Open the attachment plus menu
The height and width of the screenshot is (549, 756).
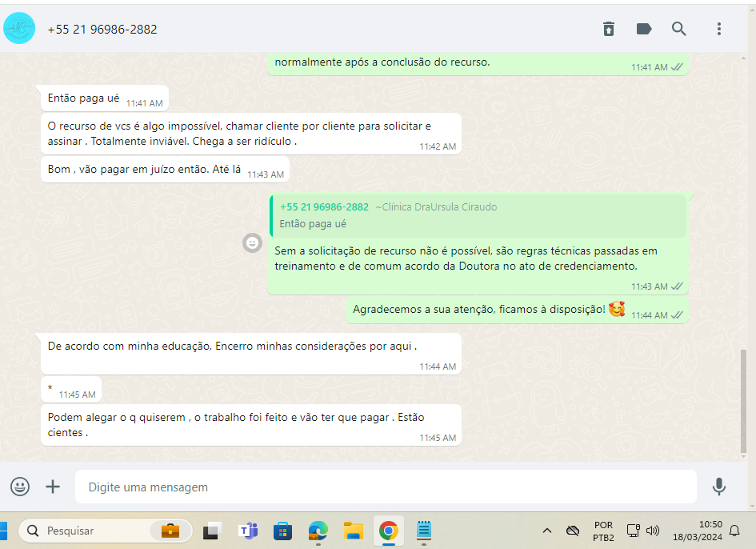pos(53,487)
